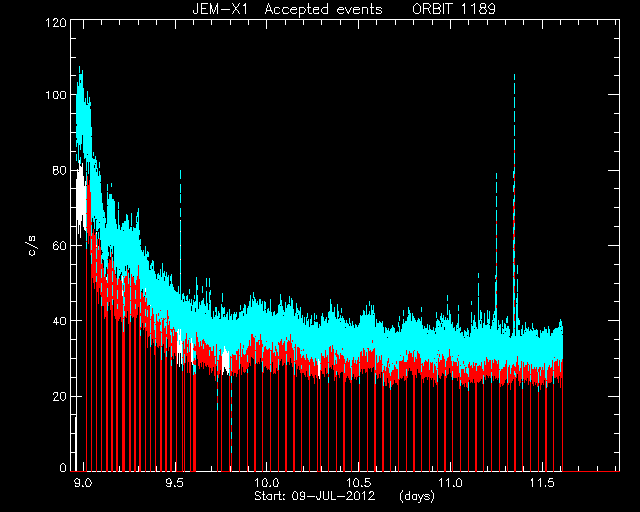Click the plot title 'JEM-X1 Accepted events'

pos(287,9)
